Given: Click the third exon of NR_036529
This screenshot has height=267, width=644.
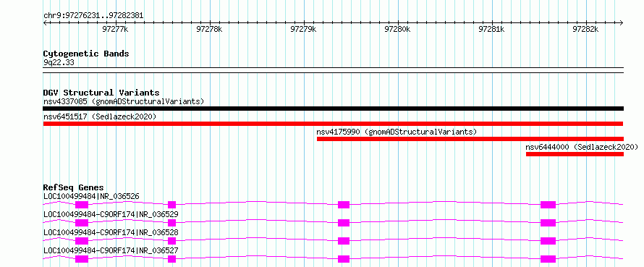Looking at the screenshot, I should [344, 223].
